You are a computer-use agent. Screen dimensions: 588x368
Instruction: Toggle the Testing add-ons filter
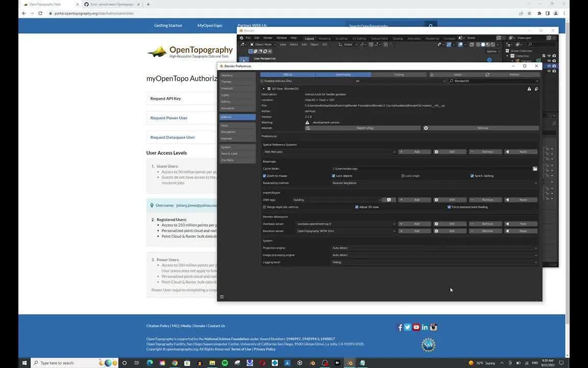(399, 75)
